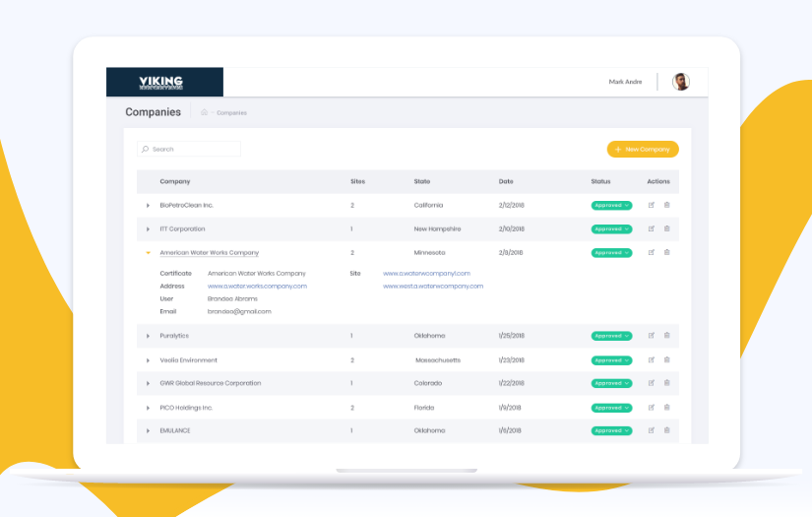Open the Mark Andre profile avatar
This screenshot has height=517, width=812.
click(681, 82)
